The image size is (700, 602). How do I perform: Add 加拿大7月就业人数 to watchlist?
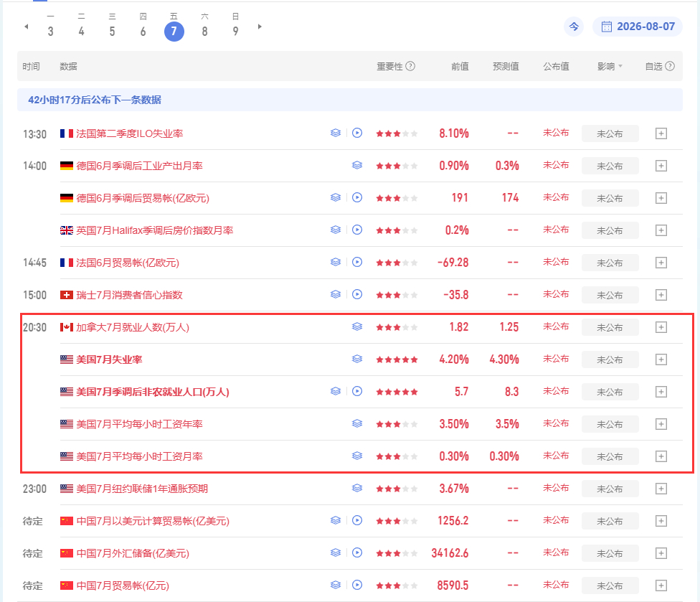click(x=661, y=327)
